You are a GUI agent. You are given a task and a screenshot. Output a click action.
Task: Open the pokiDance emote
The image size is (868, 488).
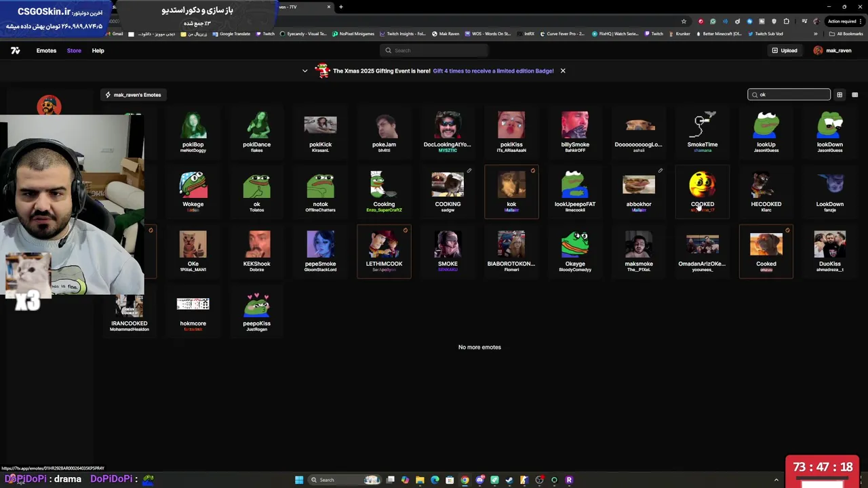point(256,132)
